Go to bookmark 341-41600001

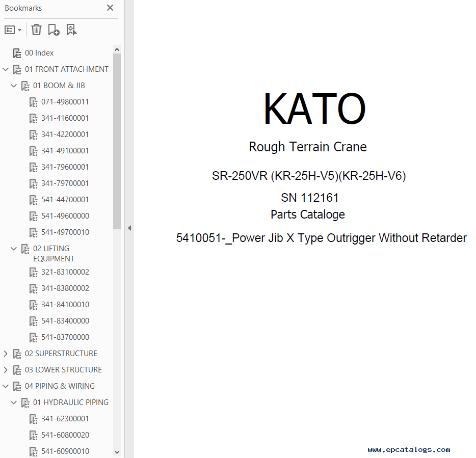point(65,118)
